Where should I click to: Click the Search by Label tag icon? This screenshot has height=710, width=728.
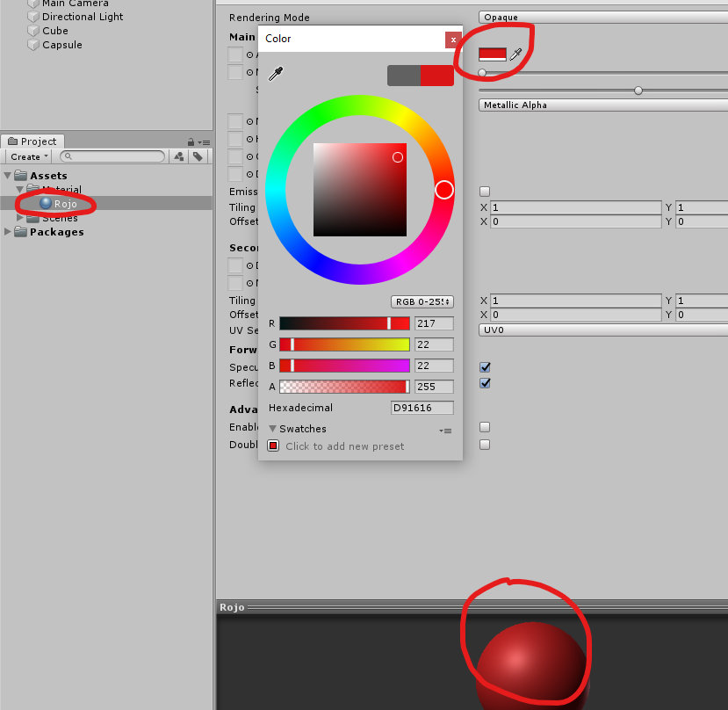(x=198, y=156)
